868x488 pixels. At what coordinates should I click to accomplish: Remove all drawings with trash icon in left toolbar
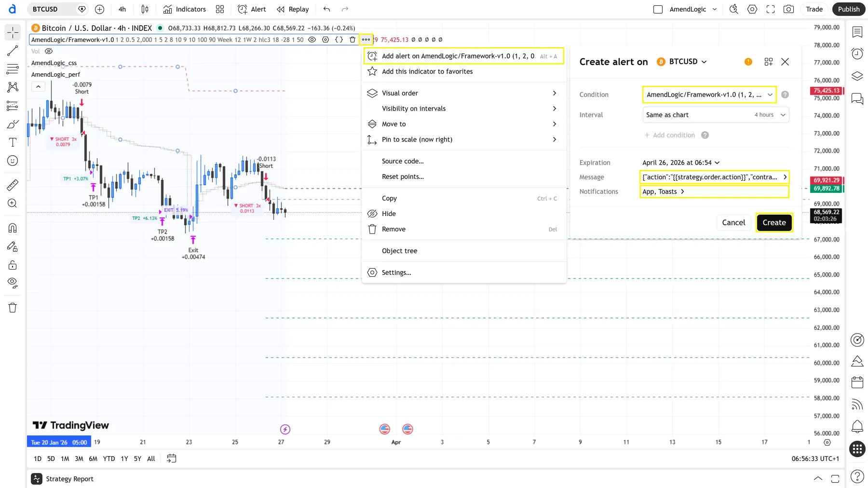[13, 308]
